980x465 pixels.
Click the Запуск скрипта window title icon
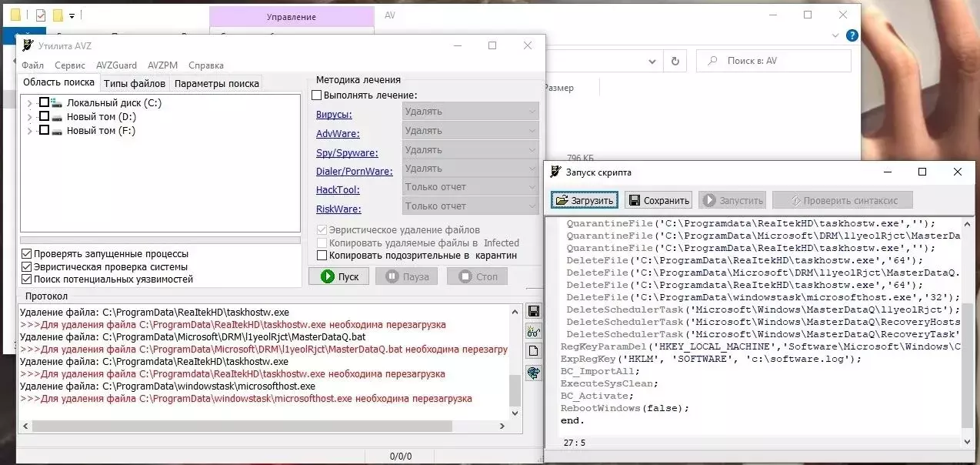556,172
